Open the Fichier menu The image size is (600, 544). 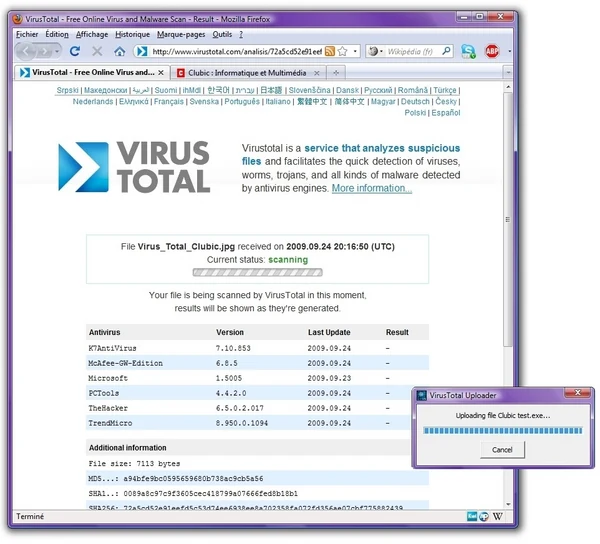pos(27,34)
